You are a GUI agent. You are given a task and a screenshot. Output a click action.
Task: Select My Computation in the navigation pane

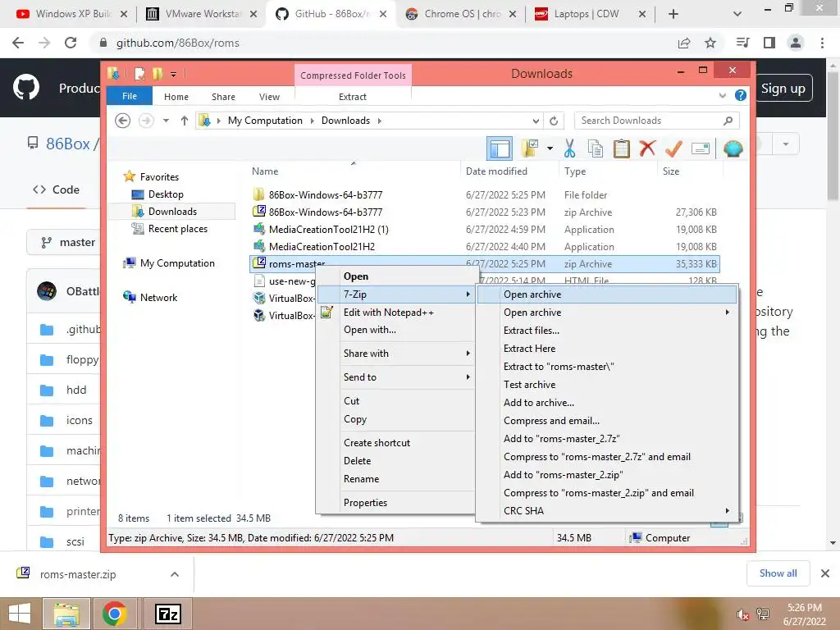point(177,263)
